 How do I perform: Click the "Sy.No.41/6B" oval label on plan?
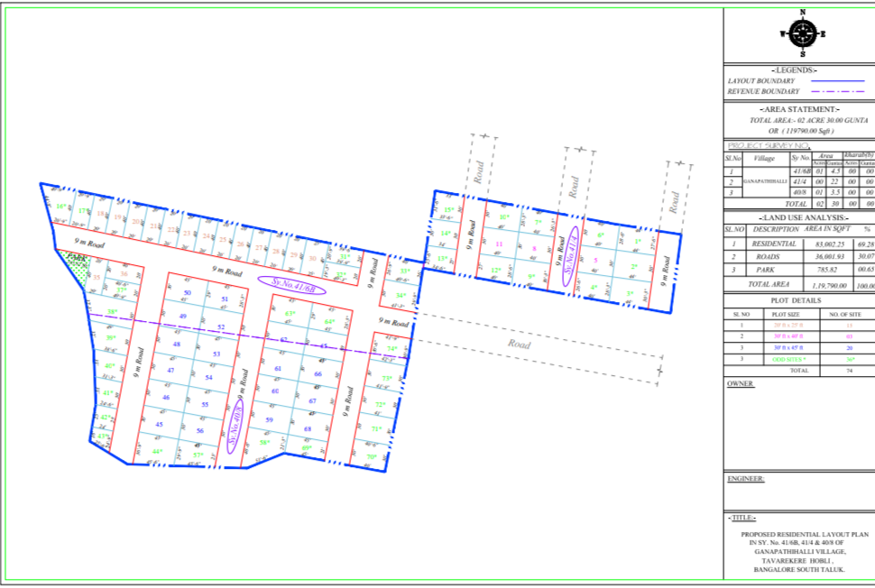pos(292,285)
